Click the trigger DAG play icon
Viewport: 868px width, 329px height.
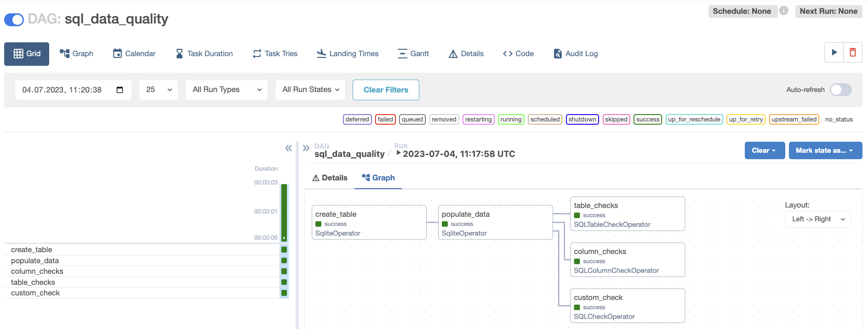click(834, 52)
